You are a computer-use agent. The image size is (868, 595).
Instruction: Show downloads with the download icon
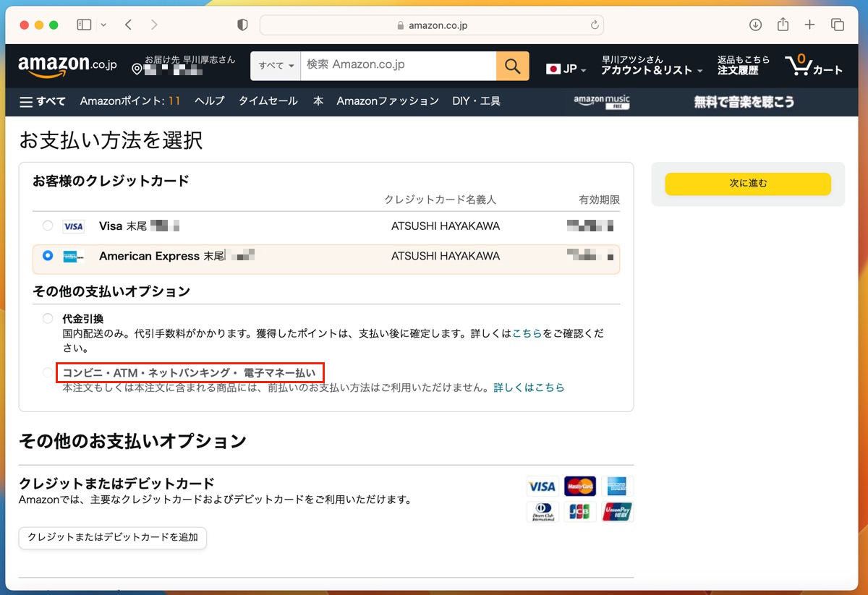(755, 25)
